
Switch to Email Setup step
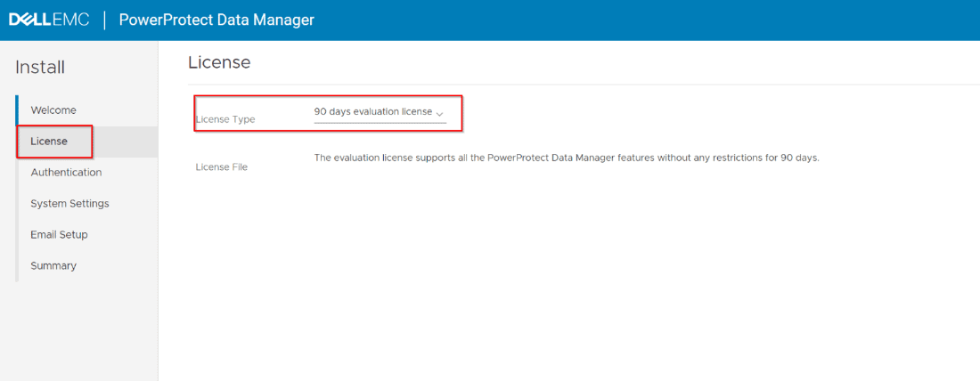coord(59,235)
